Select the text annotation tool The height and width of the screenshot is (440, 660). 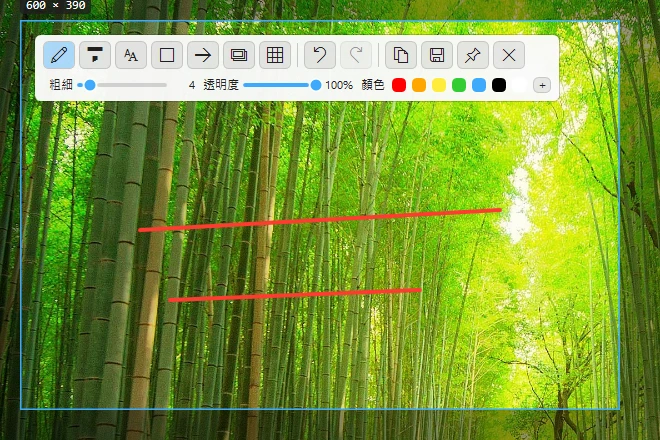(131, 55)
